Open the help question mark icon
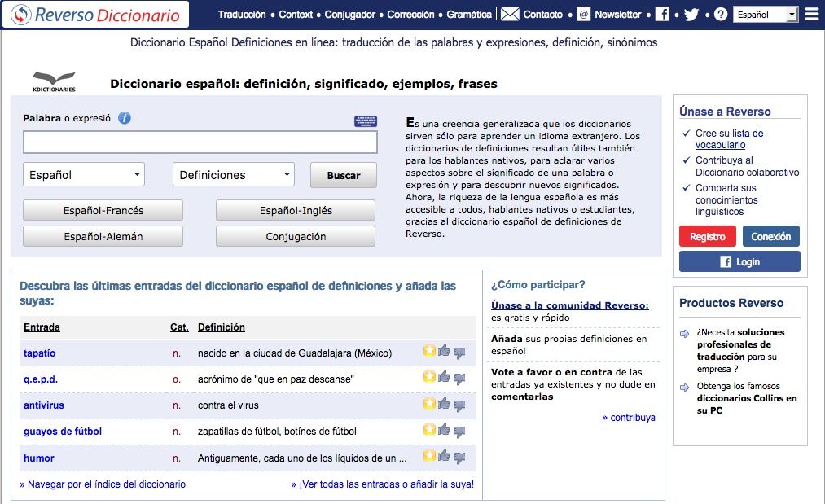This screenshot has height=504, width=825. [x=721, y=14]
